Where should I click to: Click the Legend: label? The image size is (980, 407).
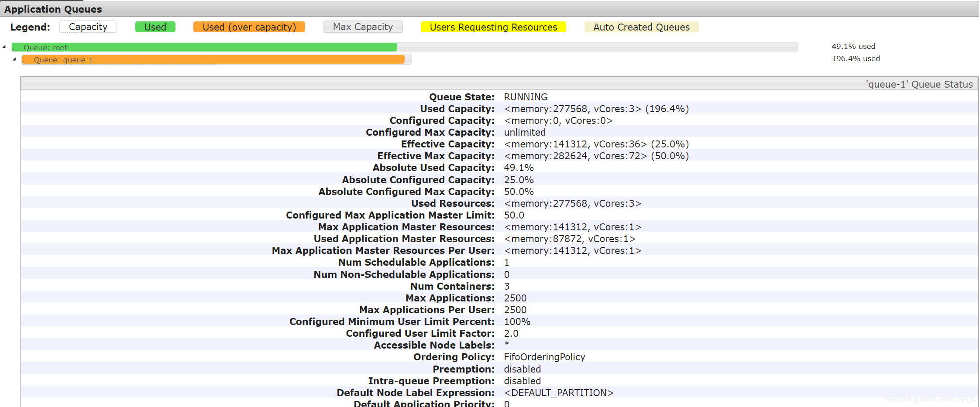[x=30, y=27]
